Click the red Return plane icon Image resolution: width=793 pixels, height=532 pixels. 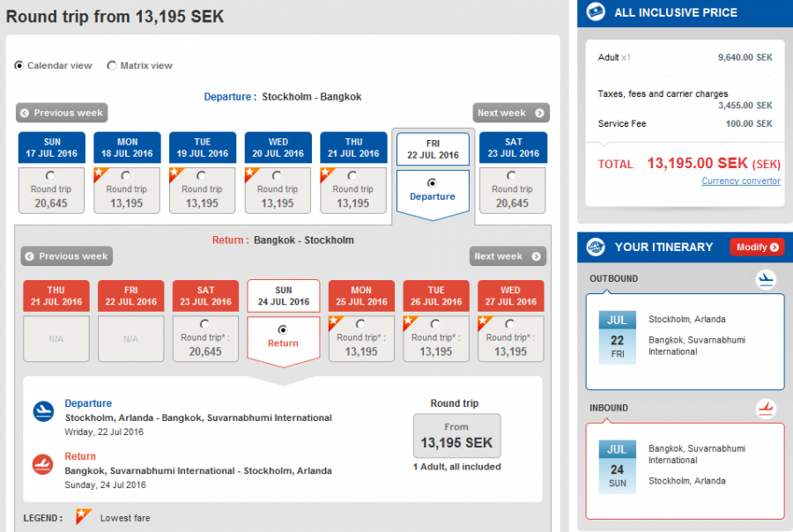pos(43,464)
